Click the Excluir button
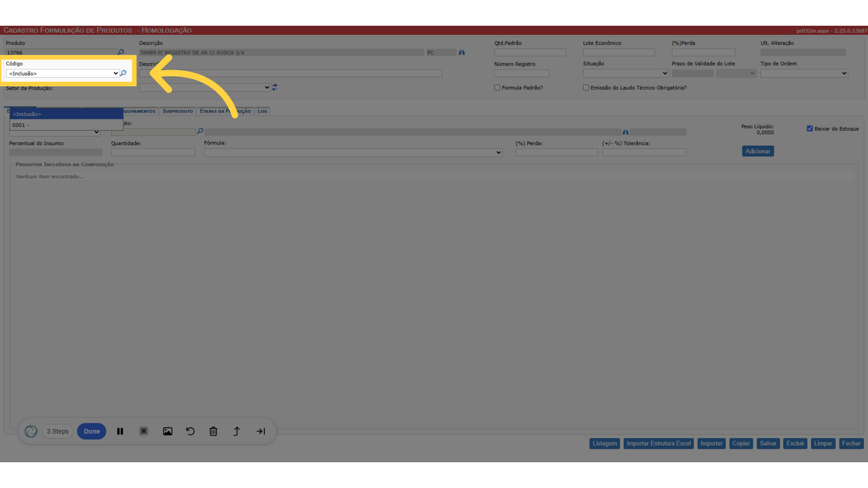The height and width of the screenshot is (488, 868). [x=795, y=444]
